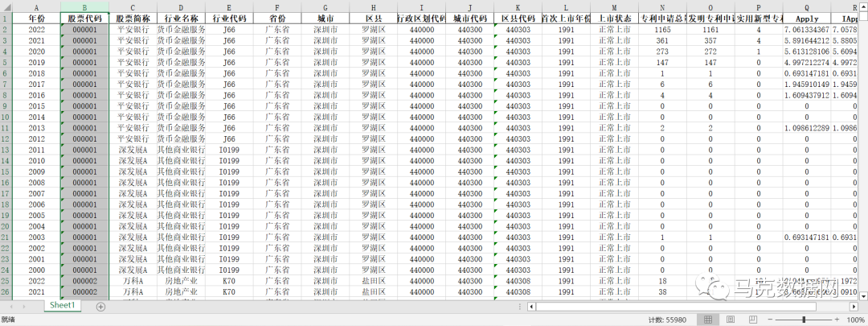Select year cell 2000
The height and width of the screenshot is (326, 868).
36,270
